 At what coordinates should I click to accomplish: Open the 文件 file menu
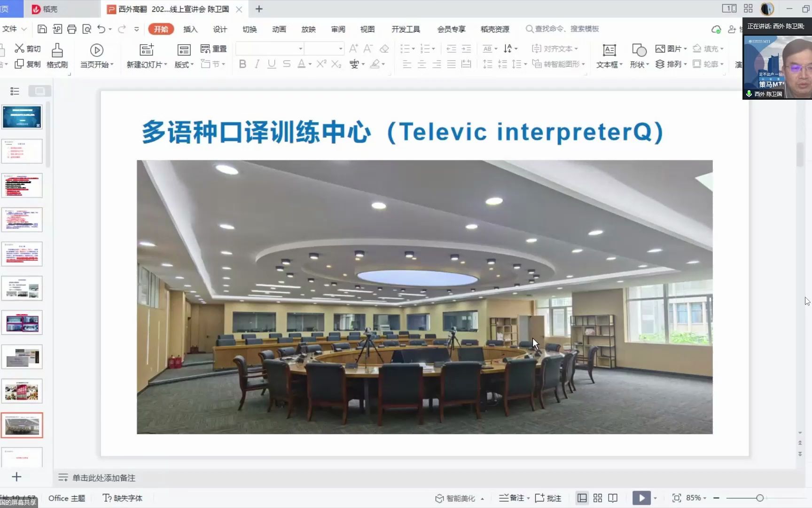click(x=14, y=29)
